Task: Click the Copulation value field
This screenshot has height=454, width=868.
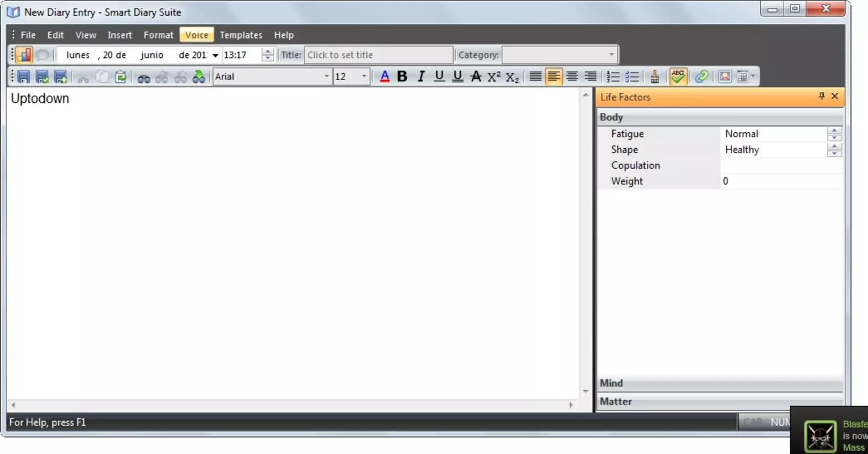Action: pyautogui.click(x=781, y=166)
